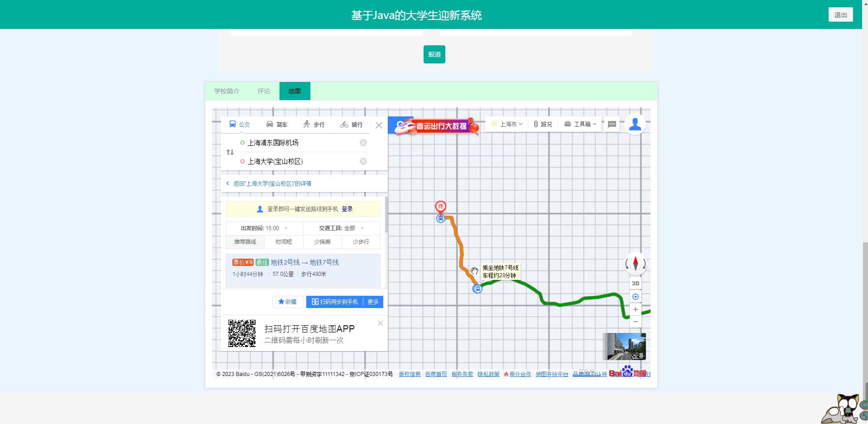868x424 pixels.
Task: Click the 登录 login link
Action: [347, 209]
